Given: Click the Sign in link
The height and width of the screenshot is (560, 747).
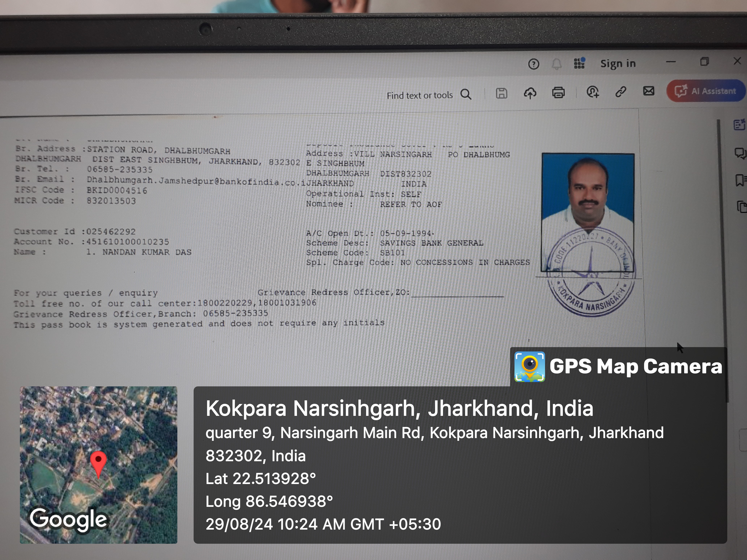Looking at the screenshot, I should point(618,63).
